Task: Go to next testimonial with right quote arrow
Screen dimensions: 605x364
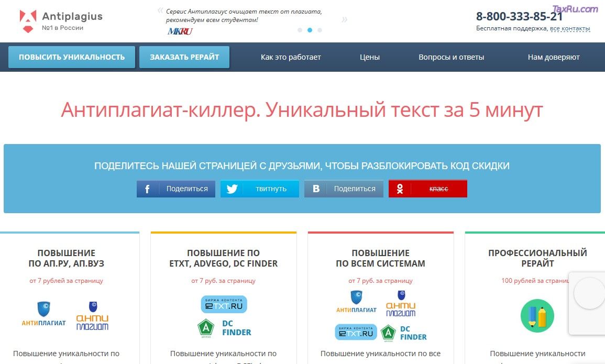Action: point(344,20)
